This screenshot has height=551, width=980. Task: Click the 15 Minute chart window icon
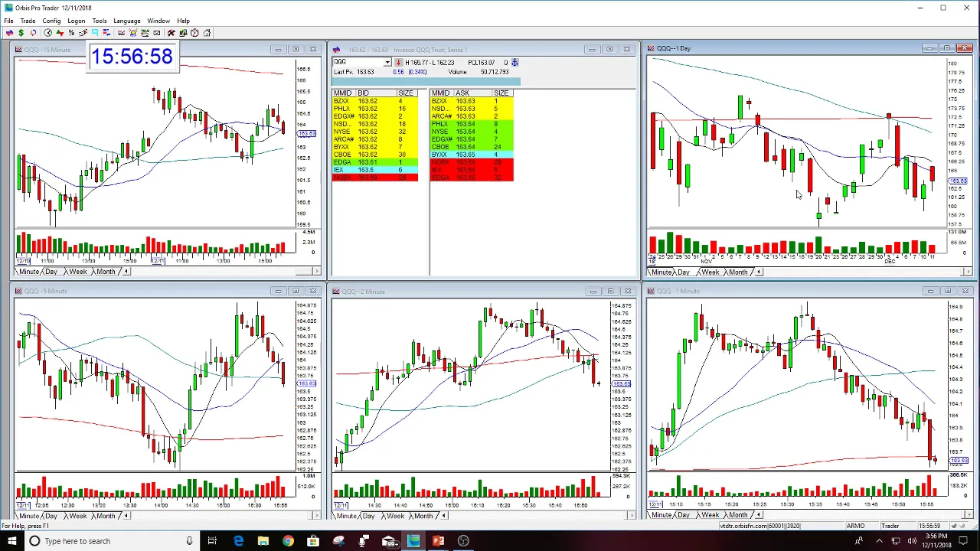pos(18,50)
